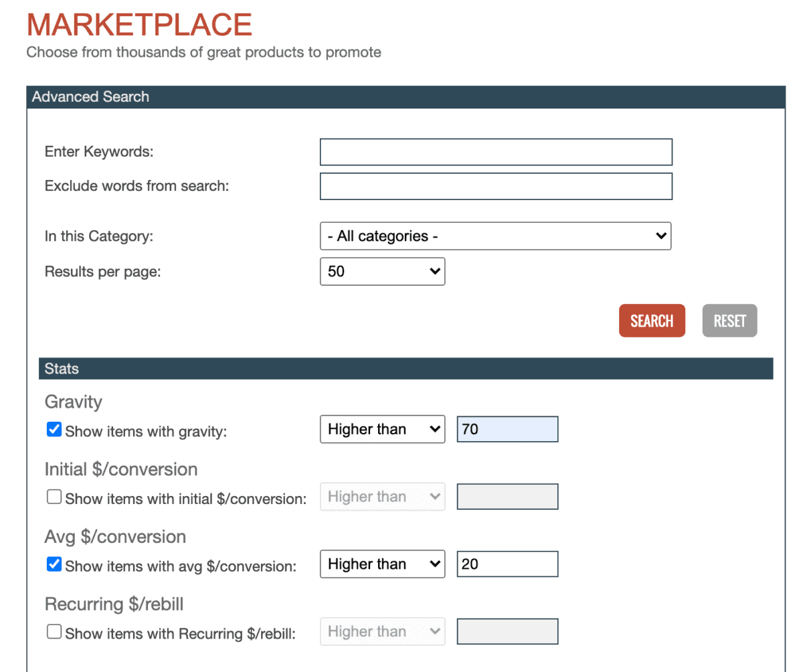803x672 pixels.
Task: Open the gravity comparison dropdown
Action: [382, 429]
